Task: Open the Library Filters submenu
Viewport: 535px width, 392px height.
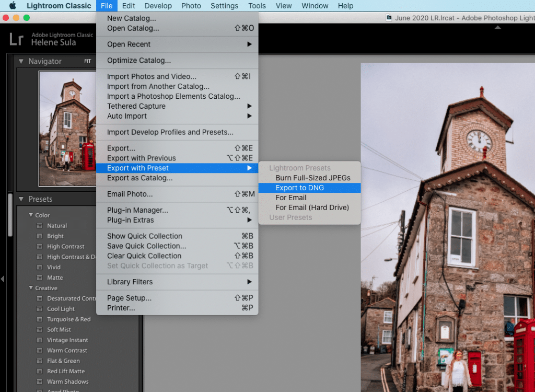Action: (177, 282)
